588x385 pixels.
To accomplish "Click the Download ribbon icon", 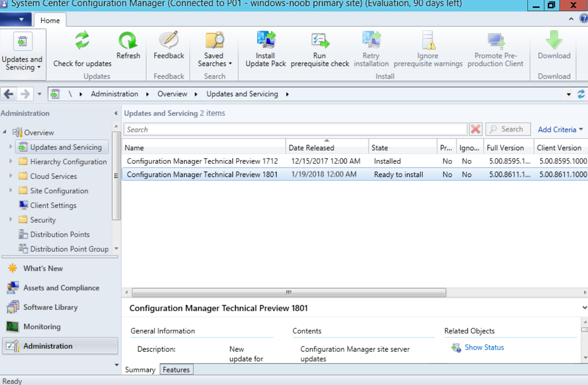I will pos(554,41).
